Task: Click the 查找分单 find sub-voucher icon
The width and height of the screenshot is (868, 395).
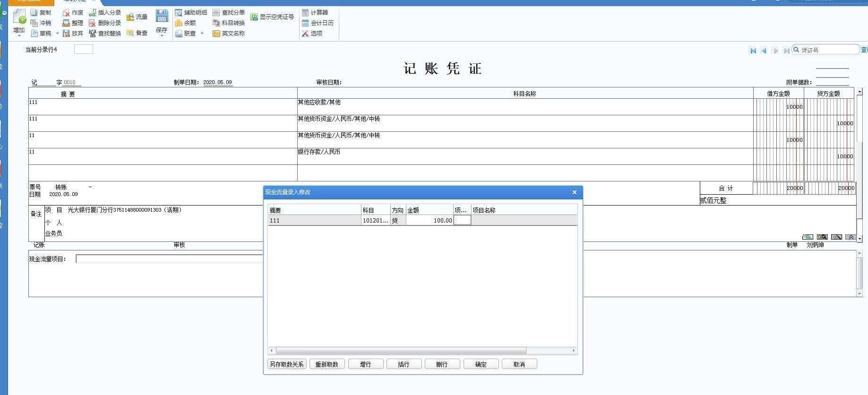Action: (x=216, y=13)
